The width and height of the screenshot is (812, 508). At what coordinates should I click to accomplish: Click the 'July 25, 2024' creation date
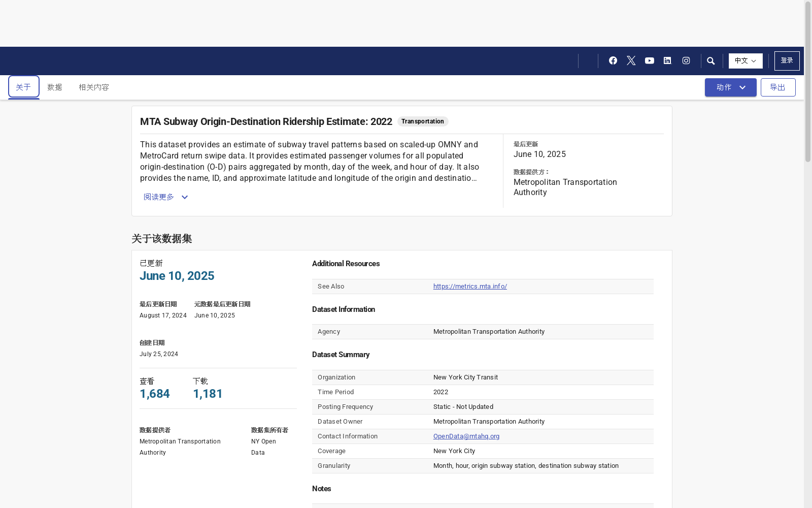click(x=159, y=354)
